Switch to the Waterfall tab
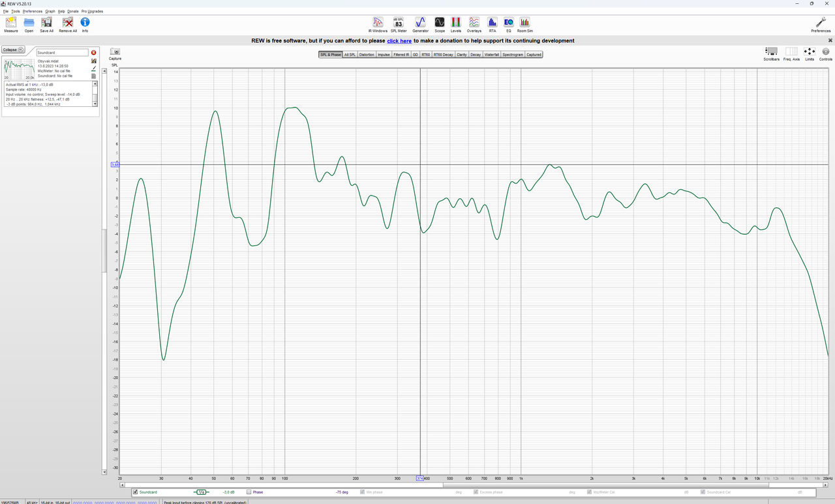The height and width of the screenshot is (504, 835). 492,55
